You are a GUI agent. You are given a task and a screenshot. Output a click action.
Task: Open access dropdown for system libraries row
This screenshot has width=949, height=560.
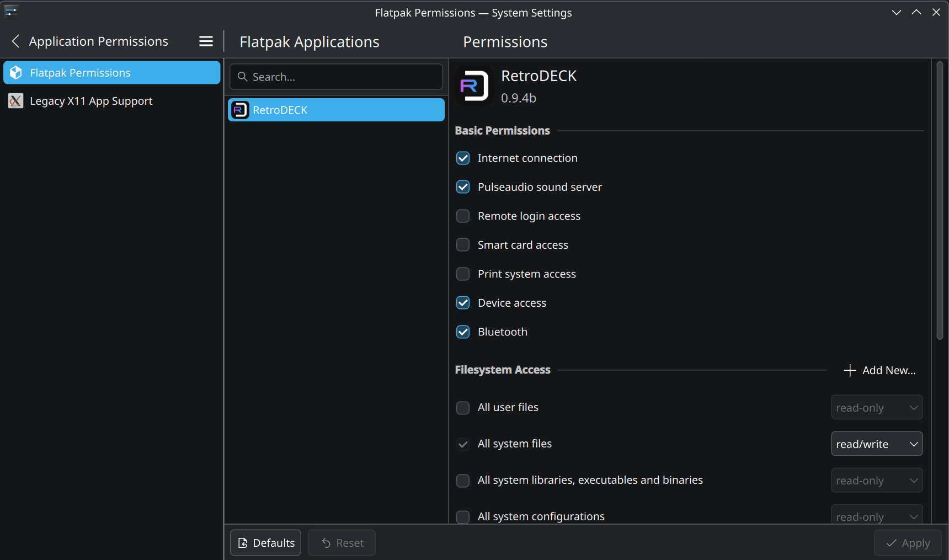pos(877,481)
